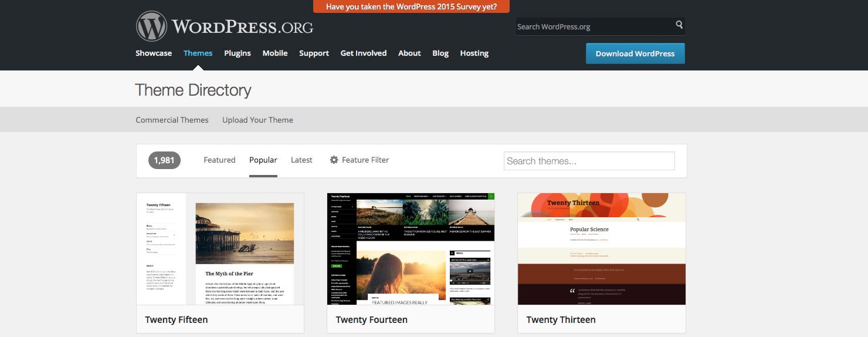This screenshot has width=868, height=337.
Task: Open Get Involved in navigation
Action: [364, 53]
